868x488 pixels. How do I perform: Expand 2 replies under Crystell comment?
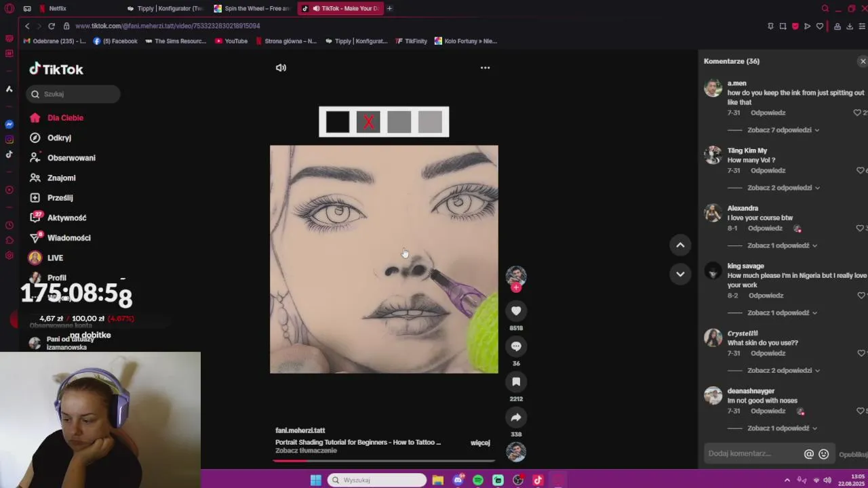pyautogui.click(x=783, y=371)
